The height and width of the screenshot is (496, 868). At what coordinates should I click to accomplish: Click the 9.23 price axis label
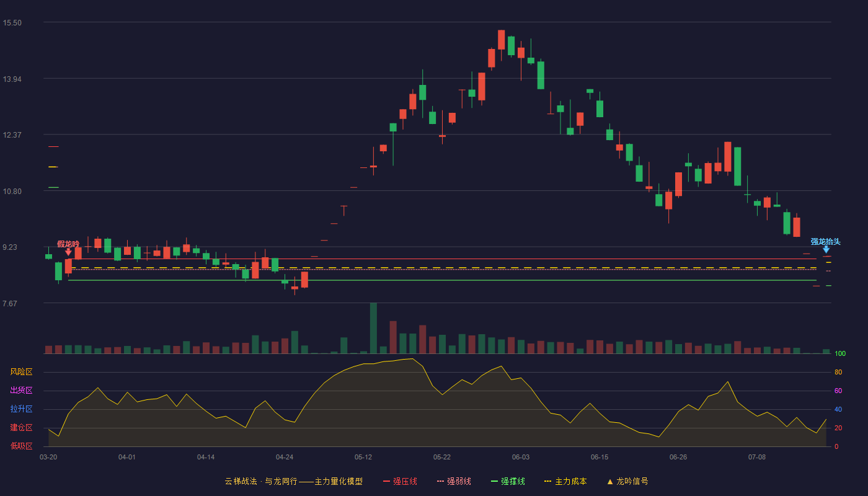coord(12,247)
